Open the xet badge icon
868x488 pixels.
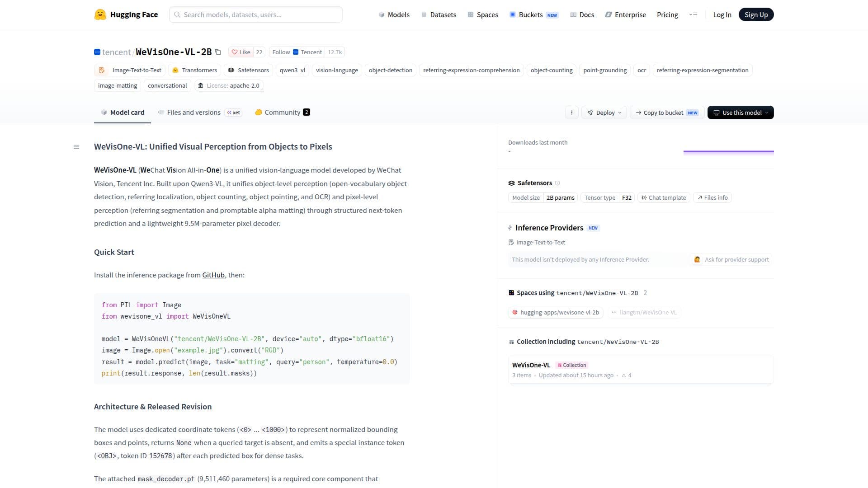pyautogui.click(x=234, y=113)
